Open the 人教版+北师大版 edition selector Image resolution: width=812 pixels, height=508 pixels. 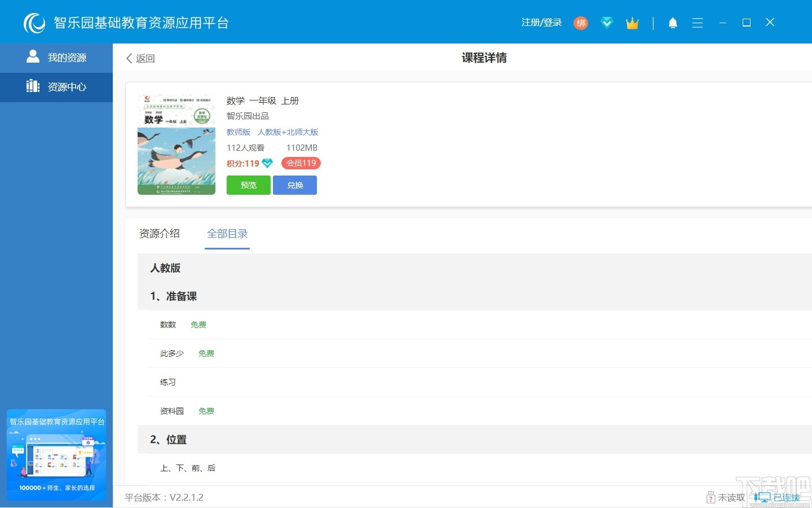coord(288,132)
